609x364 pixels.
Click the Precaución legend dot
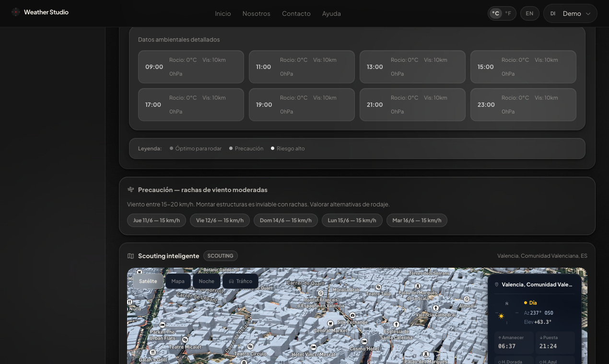pos(231,148)
